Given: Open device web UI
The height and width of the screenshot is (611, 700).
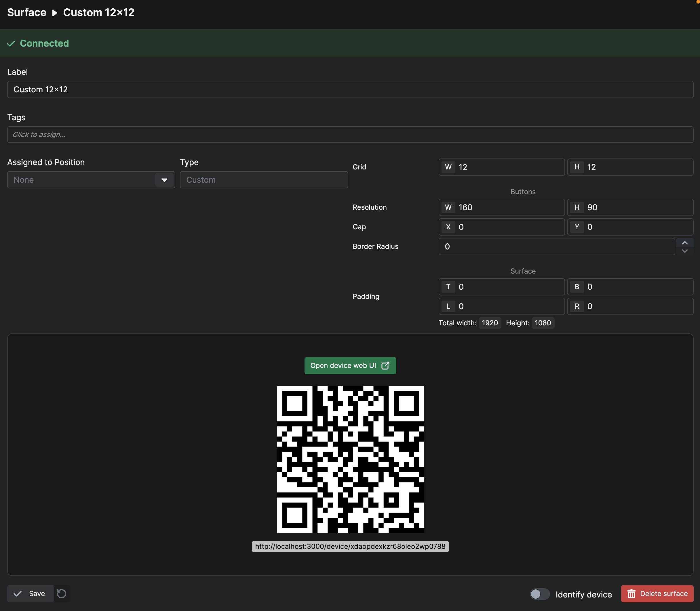Looking at the screenshot, I should 350,366.
